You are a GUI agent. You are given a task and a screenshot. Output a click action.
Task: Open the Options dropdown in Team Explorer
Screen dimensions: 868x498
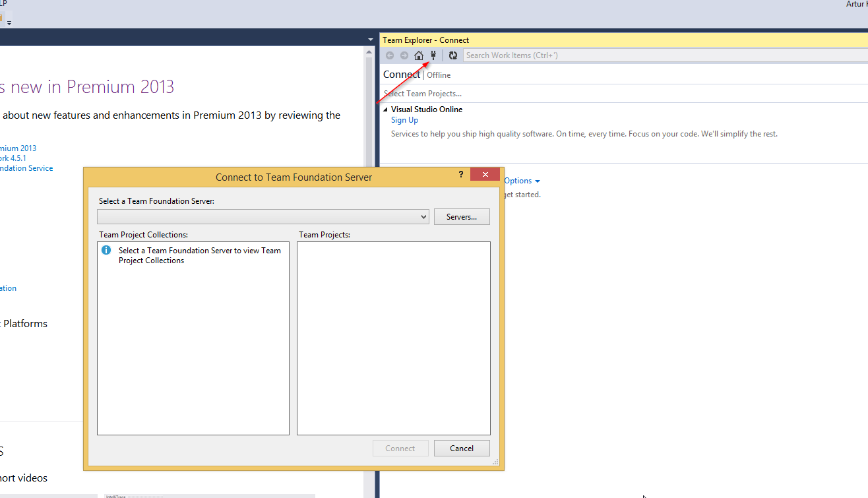pos(522,181)
